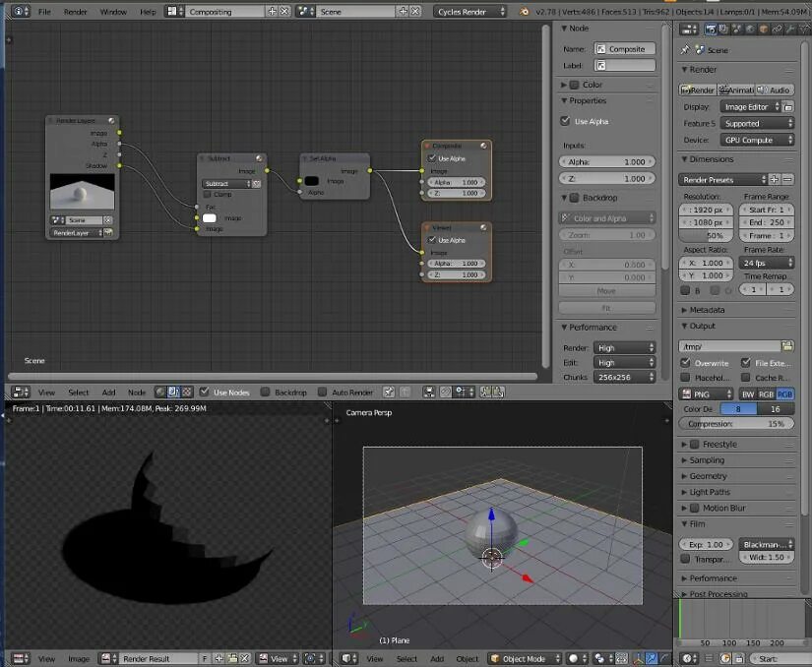Click the Audio button in Render panel
Viewport: 812px width, 667px height.
coord(775,91)
